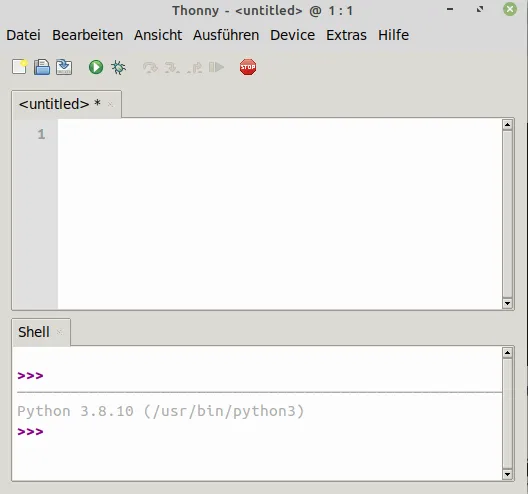Image resolution: width=528 pixels, height=494 pixels.
Task: Click the Shell vertical scrollbar track
Action: [507, 414]
